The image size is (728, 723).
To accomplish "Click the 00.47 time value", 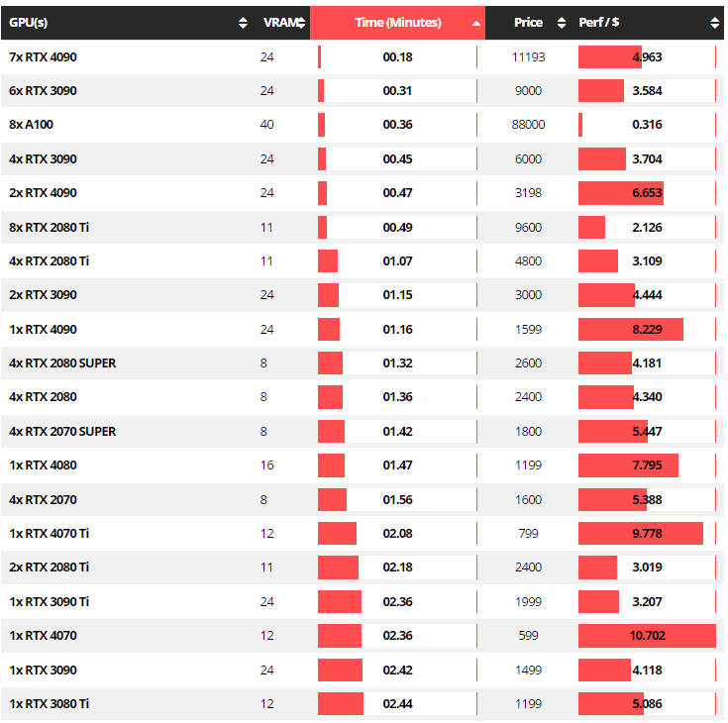I will 397,193.
